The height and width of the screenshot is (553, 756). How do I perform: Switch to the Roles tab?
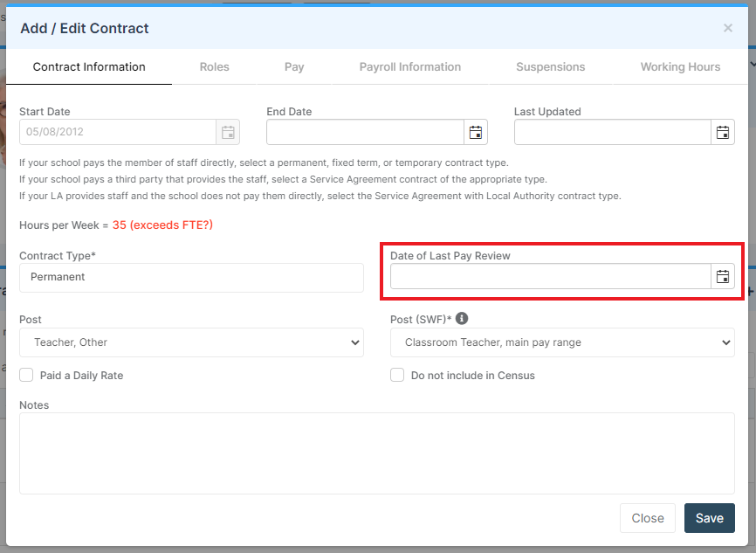point(215,67)
